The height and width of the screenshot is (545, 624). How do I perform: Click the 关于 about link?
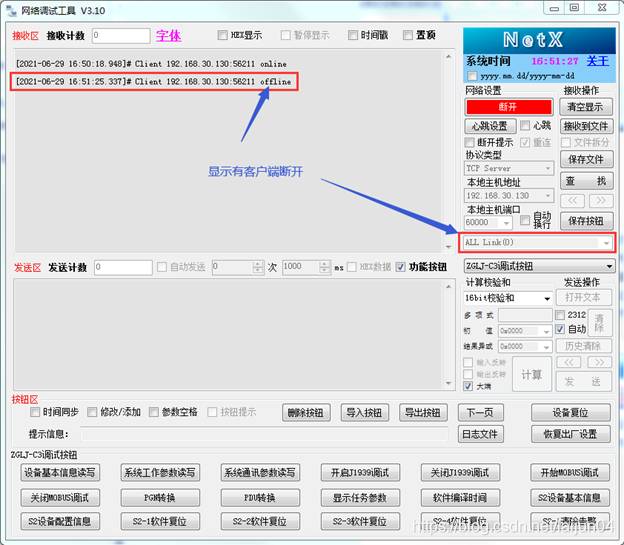598,61
